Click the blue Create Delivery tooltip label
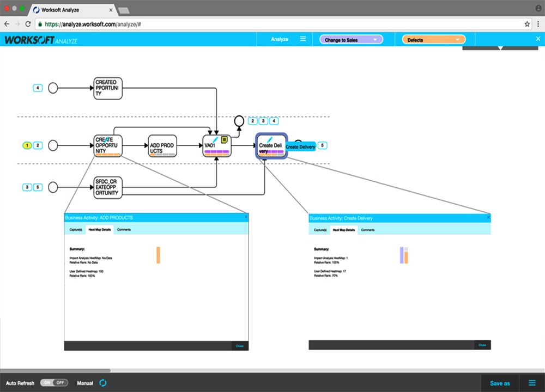This screenshot has width=545, height=392. point(300,147)
